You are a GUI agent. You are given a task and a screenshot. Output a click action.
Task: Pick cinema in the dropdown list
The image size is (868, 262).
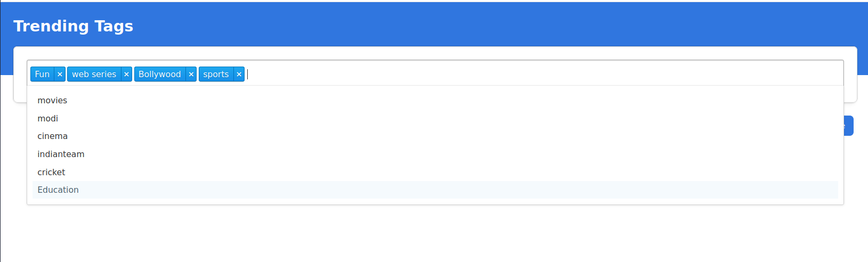(52, 136)
